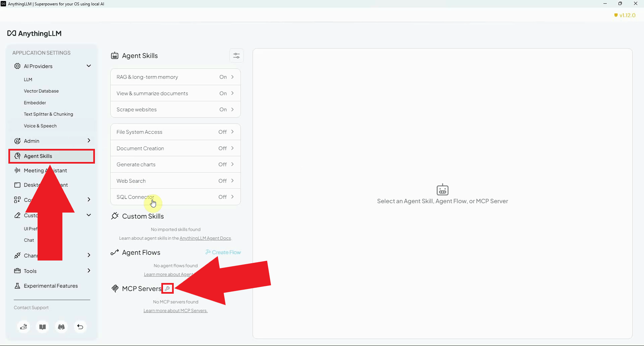This screenshot has height=346, width=644.
Task: Open Document Creation skill row
Action: point(175,148)
